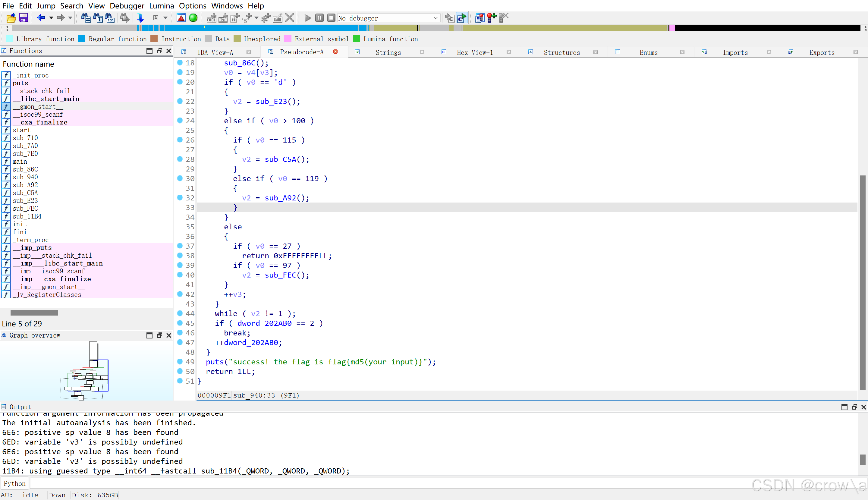Save the current database

[23, 18]
